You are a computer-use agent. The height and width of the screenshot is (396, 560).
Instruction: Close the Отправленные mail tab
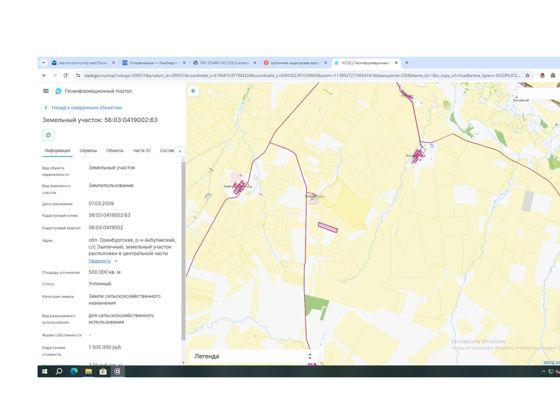[184, 62]
